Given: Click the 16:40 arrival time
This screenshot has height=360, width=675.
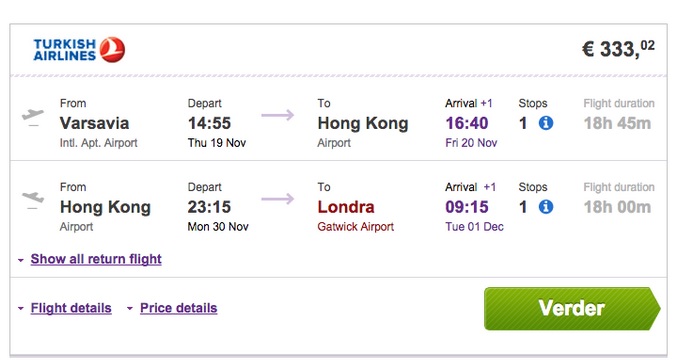Looking at the screenshot, I should (467, 124).
